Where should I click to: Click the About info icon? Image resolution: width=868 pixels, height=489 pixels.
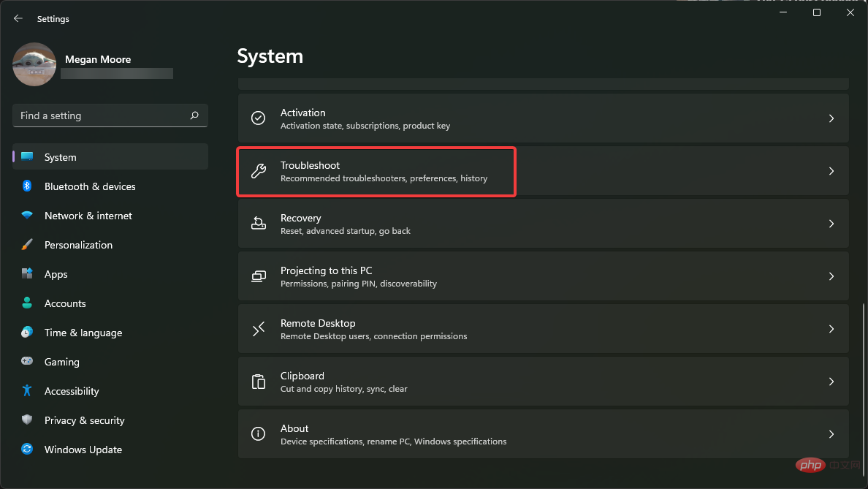coord(258,433)
